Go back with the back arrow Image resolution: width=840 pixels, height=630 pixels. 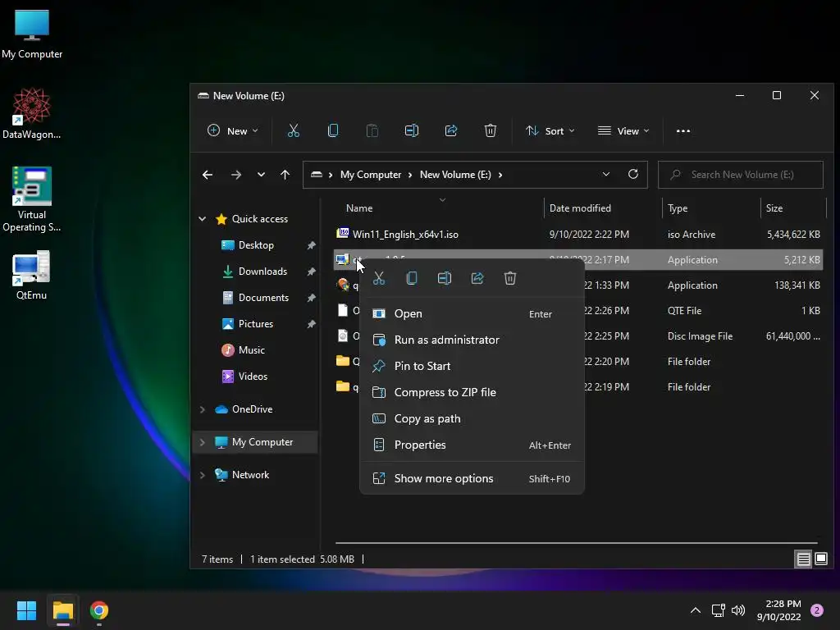coord(208,175)
